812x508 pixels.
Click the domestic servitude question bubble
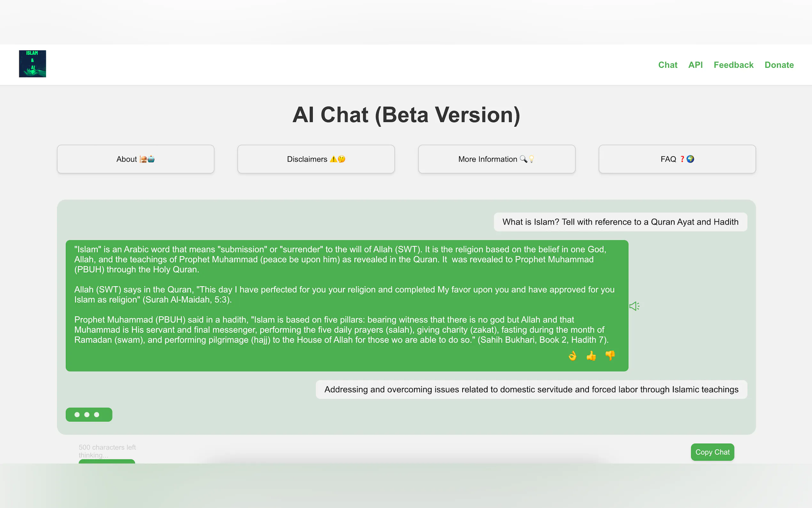531,389
